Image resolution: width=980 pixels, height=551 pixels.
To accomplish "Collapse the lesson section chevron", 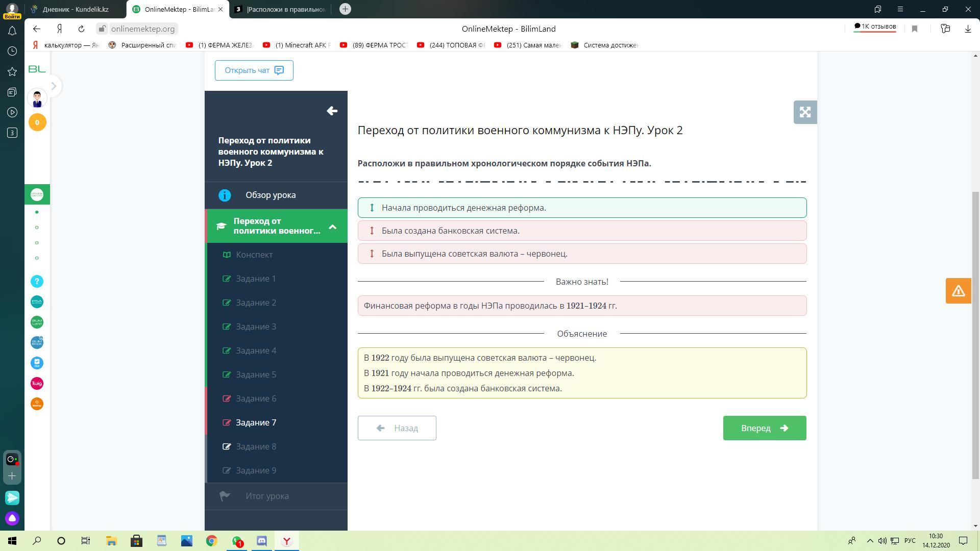I will click(x=332, y=226).
